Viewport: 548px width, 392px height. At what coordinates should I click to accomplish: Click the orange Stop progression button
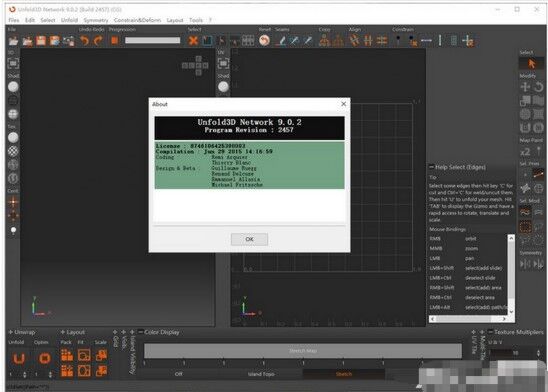[x=114, y=41]
